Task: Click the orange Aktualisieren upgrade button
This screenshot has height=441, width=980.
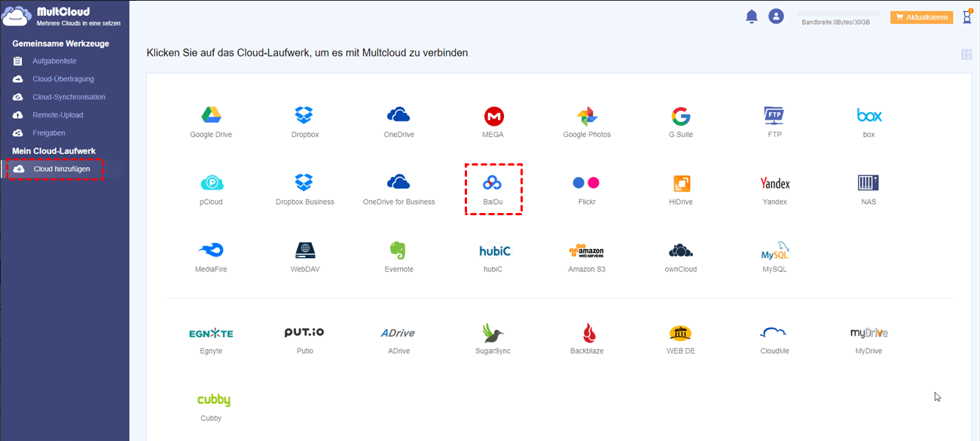Action: [921, 17]
